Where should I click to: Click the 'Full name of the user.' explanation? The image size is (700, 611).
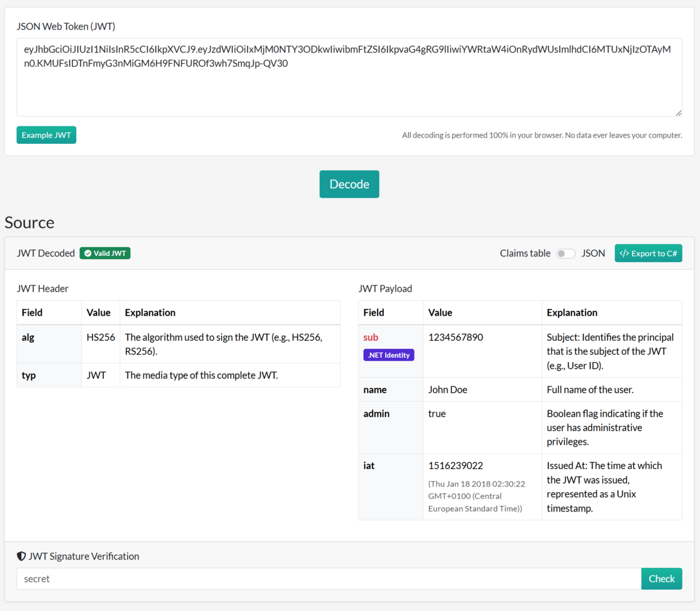(x=590, y=390)
